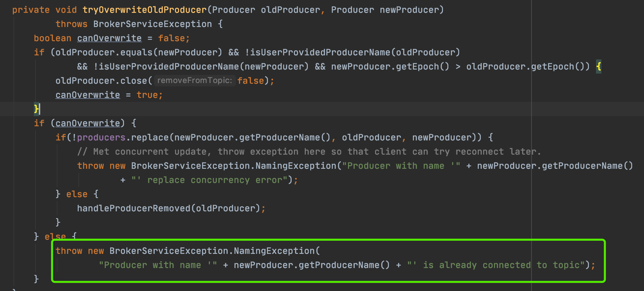Screen dimensions: 644x291
Task: Click BrokerServiceException in the throws clause
Action: click(153, 24)
